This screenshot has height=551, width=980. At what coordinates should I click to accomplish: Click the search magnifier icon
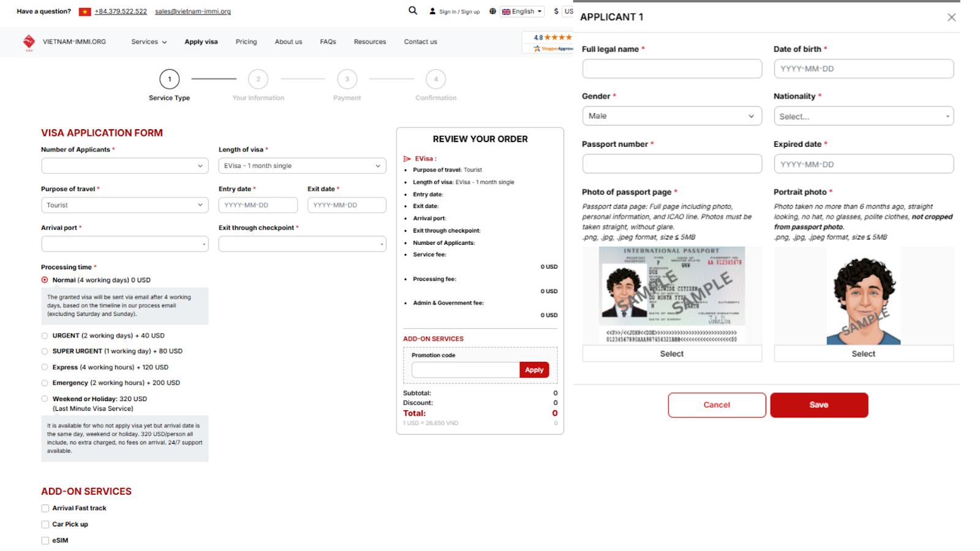(413, 10)
